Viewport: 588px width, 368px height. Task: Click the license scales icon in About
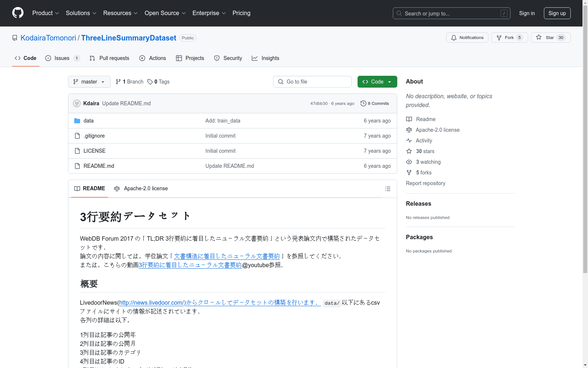(x=409, y=130)
